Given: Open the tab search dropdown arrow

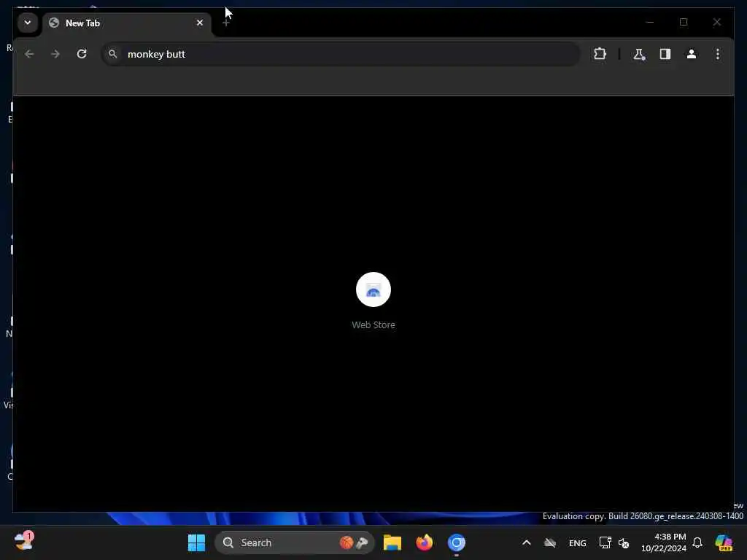Looking at the screenshot, I should (x=28, y=23).
